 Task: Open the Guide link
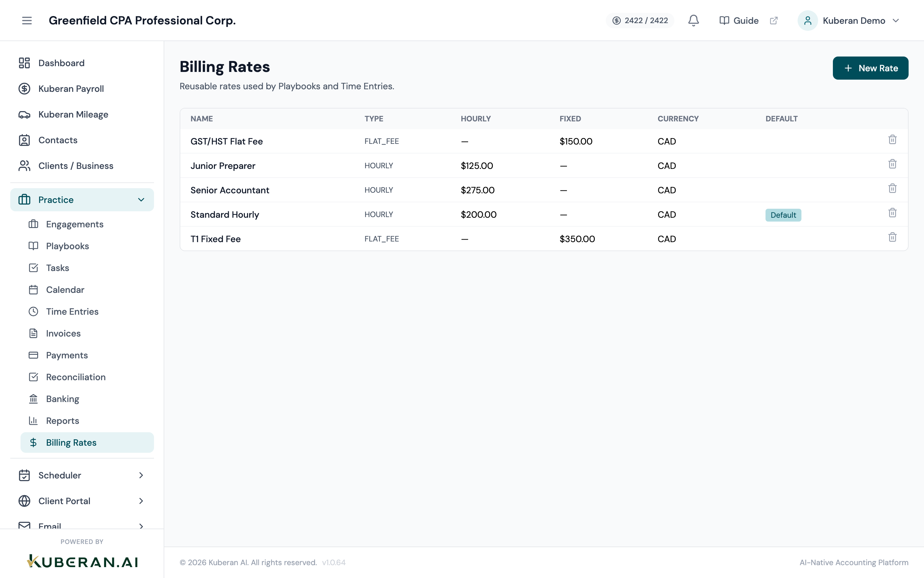point(746,21)
